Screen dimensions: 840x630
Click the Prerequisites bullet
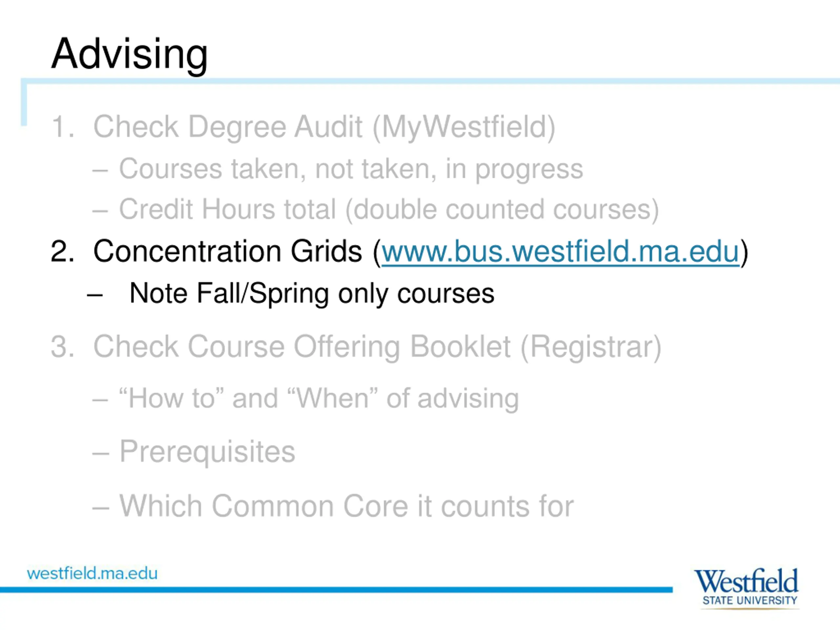(x=207, y=452)
